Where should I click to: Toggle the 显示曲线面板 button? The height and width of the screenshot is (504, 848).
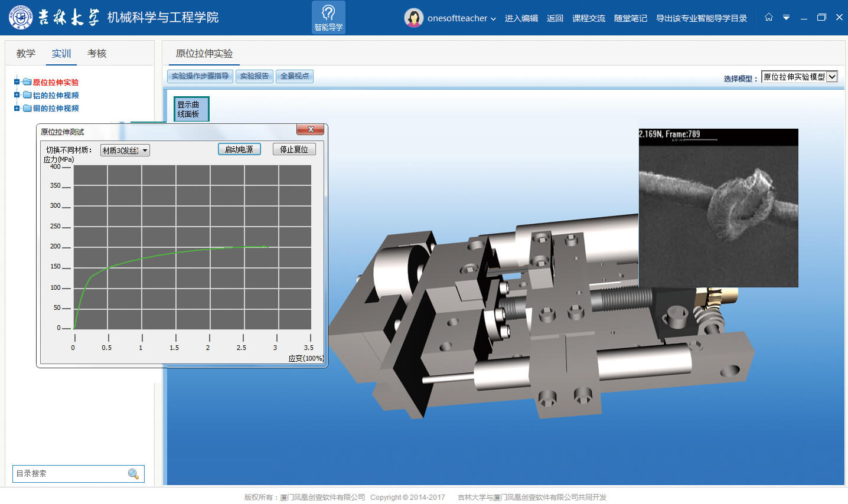pyautogui.click(x=191, y=110)
